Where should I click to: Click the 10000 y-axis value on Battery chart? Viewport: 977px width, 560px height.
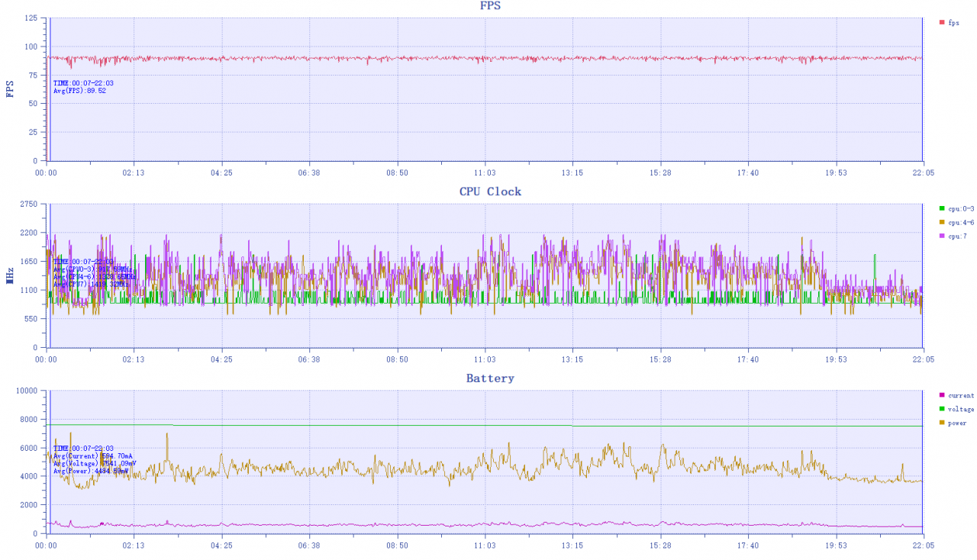click(26, 391)
